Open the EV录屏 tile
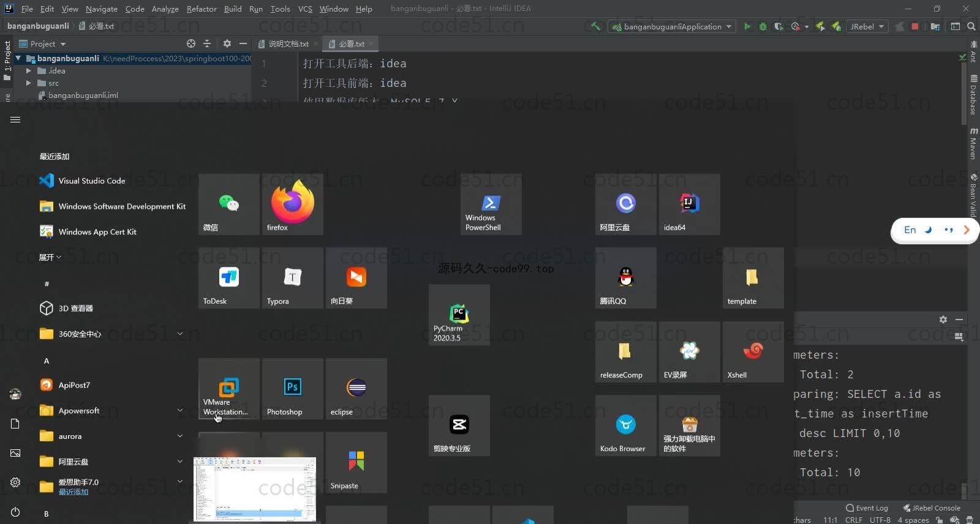 tap(690, 352)
